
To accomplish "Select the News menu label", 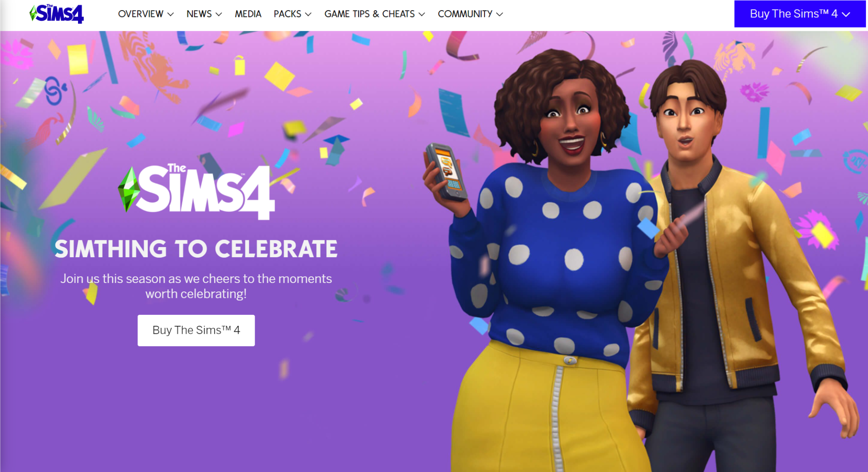I will click(x=199, y=14).
